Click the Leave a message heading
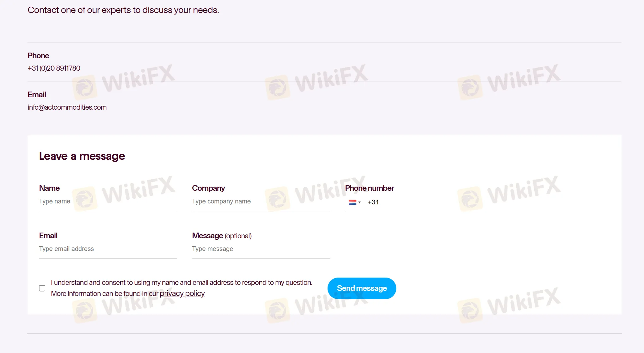Screen dimensions: 644x353 82,156
